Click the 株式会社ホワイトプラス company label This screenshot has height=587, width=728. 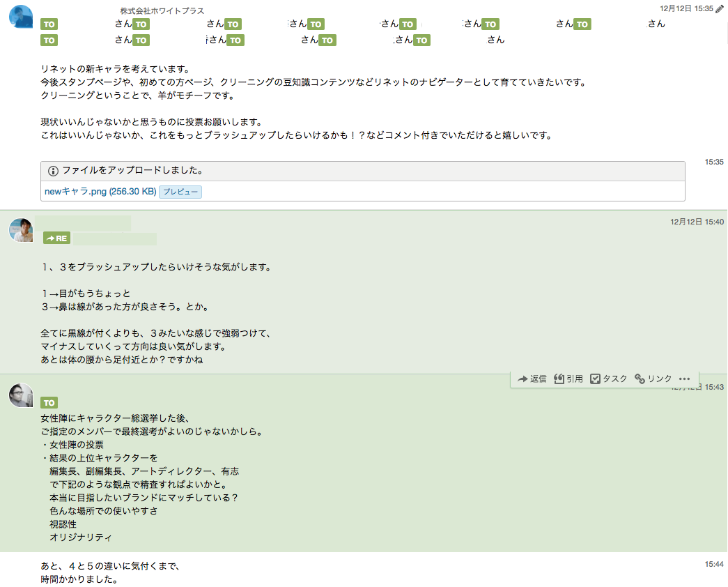click(x=162, y=10)
